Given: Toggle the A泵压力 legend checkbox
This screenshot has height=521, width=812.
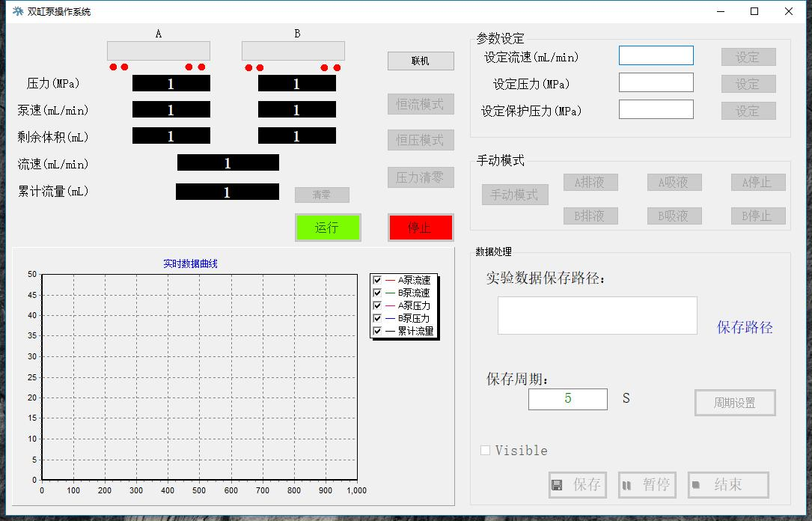Looking at the screenshot, I should tap(377, 305).
